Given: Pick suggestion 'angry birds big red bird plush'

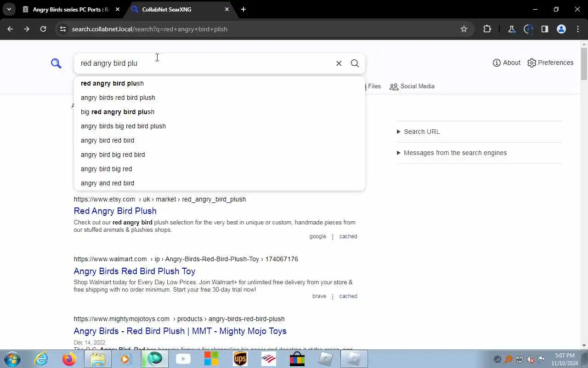Looking at the screenshot, I should coord(220,126).
